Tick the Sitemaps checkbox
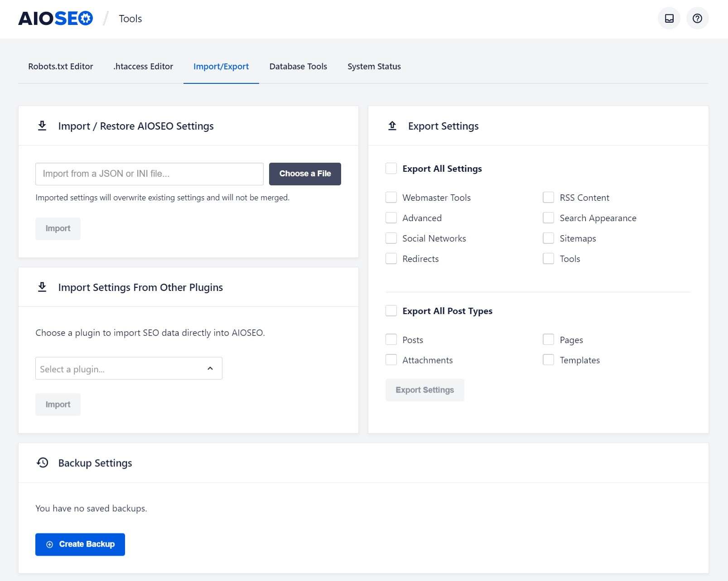This screenshot has width=728, height=581. [x=548, y=238]
